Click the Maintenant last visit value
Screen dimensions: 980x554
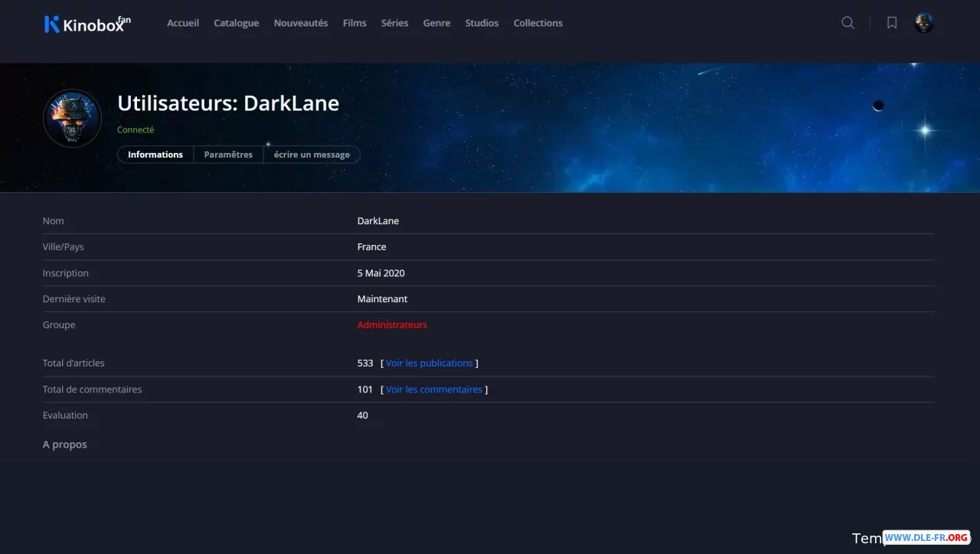click(x=382, y=299)
